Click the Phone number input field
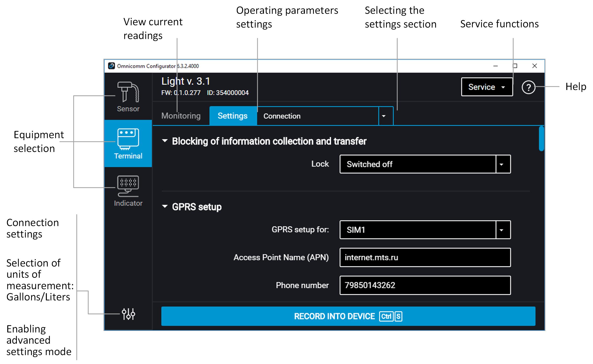The height and width of the screenshot is (364, 593). (425, 285)
